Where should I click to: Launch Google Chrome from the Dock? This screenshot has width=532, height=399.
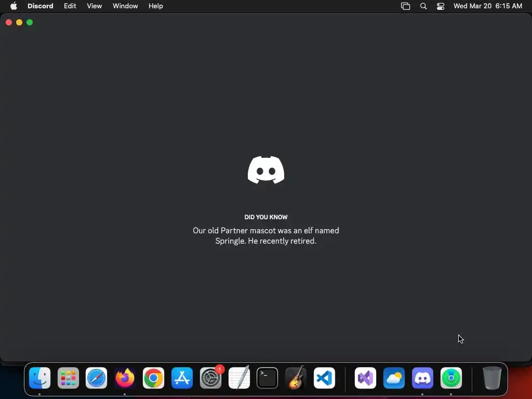pos(153,378)
